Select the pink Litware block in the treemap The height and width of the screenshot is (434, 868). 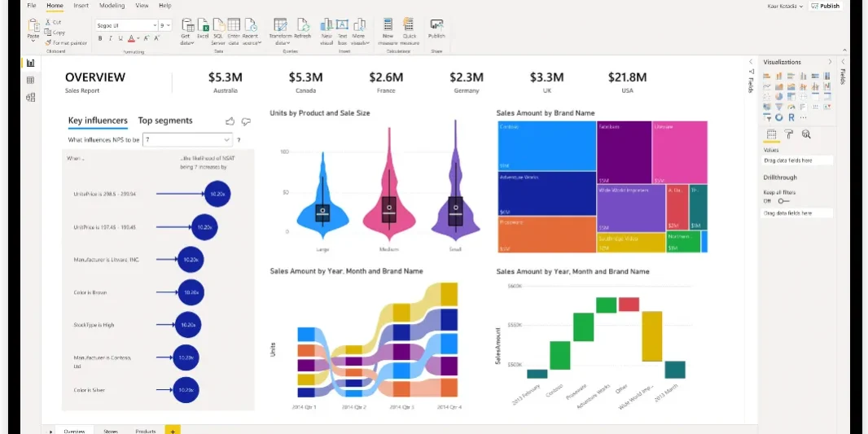(x=679, y=151)
